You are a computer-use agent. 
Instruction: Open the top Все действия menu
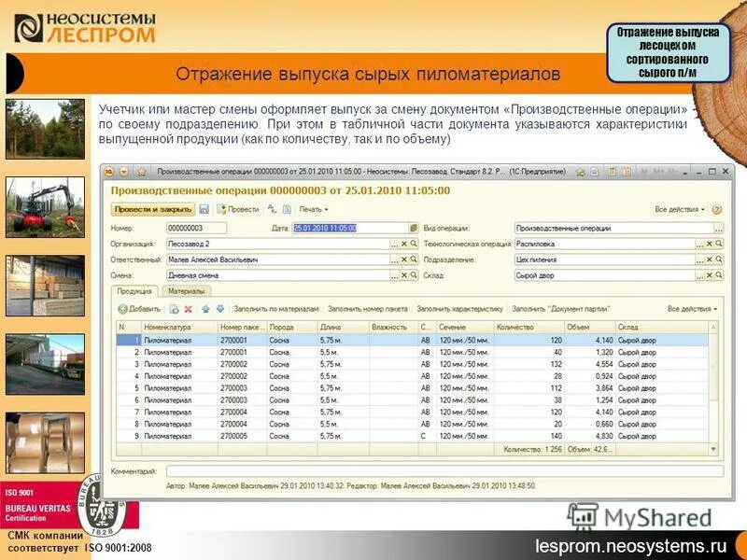680,209
